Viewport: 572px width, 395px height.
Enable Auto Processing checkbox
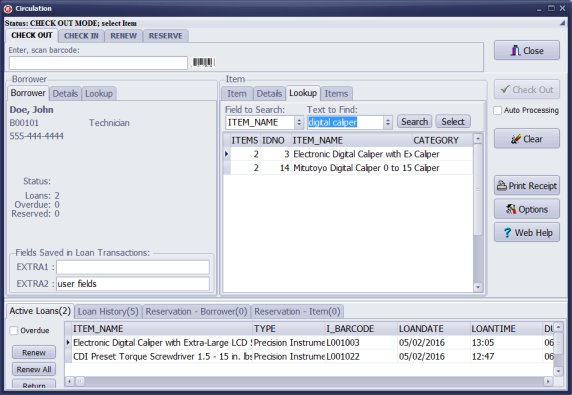[497, 110]
